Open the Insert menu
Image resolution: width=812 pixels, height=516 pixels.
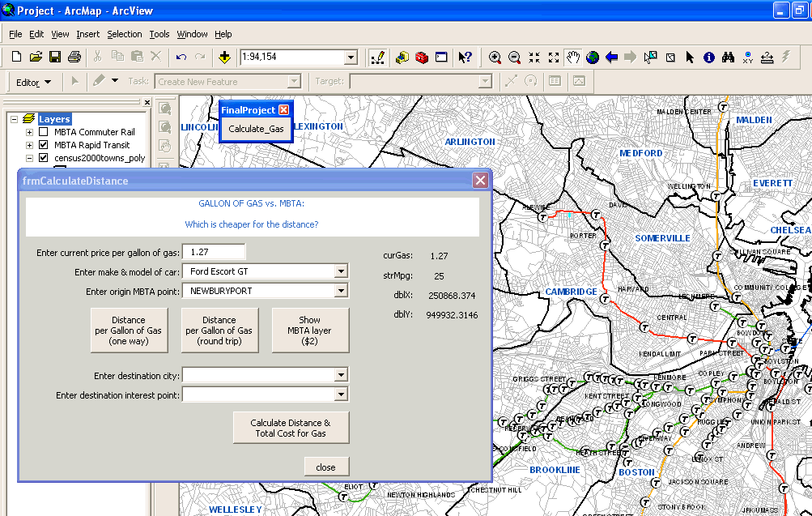[x=88, y=34]
